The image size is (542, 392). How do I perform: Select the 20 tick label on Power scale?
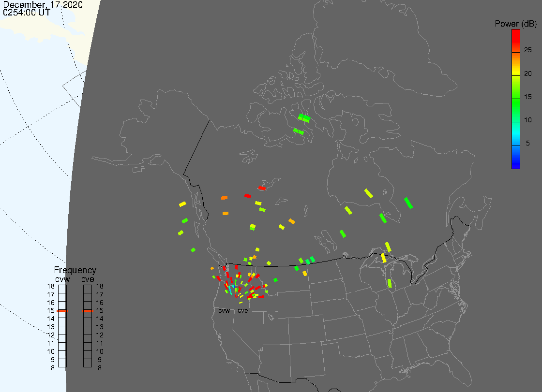coord(527,73)
